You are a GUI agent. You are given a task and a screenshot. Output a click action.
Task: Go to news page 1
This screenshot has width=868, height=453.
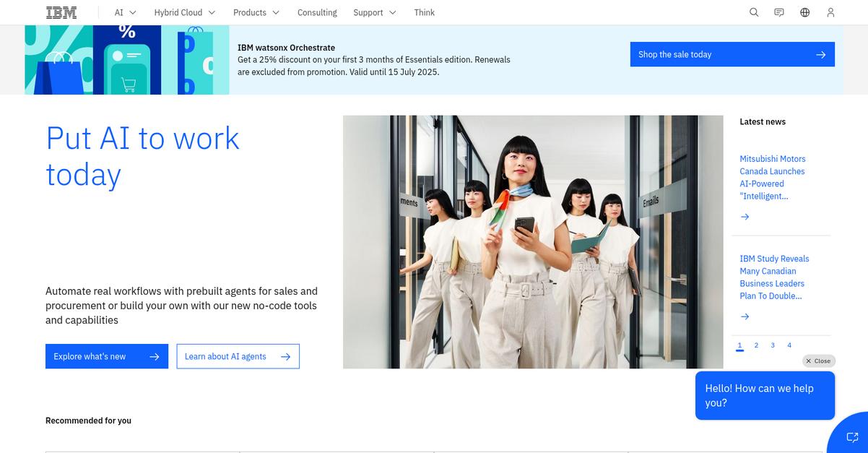point(739,345)
